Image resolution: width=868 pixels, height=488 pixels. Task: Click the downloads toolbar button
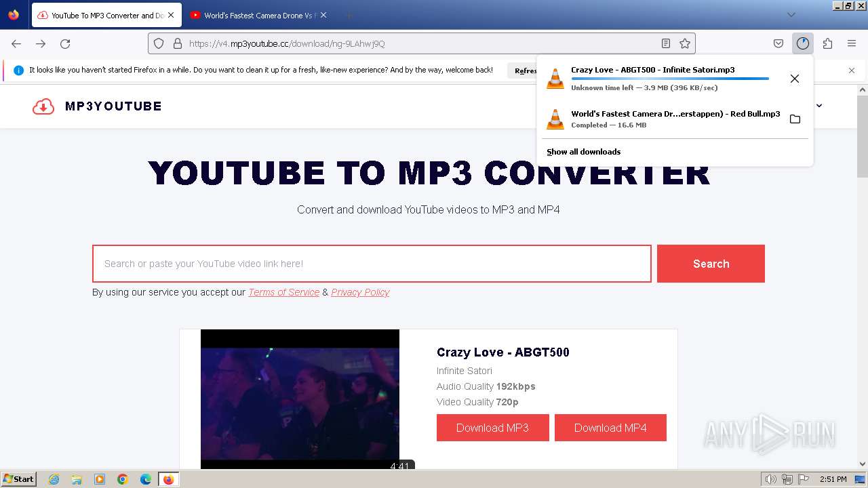[x=803, y=43]
